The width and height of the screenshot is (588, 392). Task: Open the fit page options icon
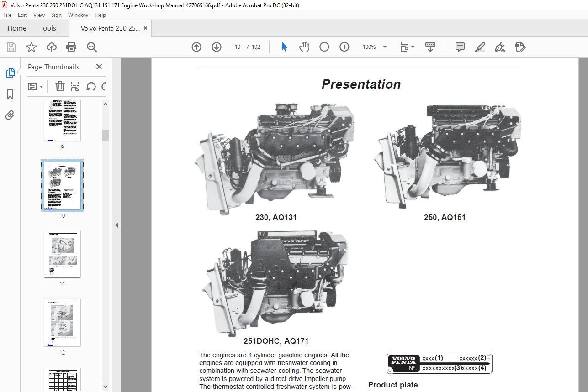(407, 47)
